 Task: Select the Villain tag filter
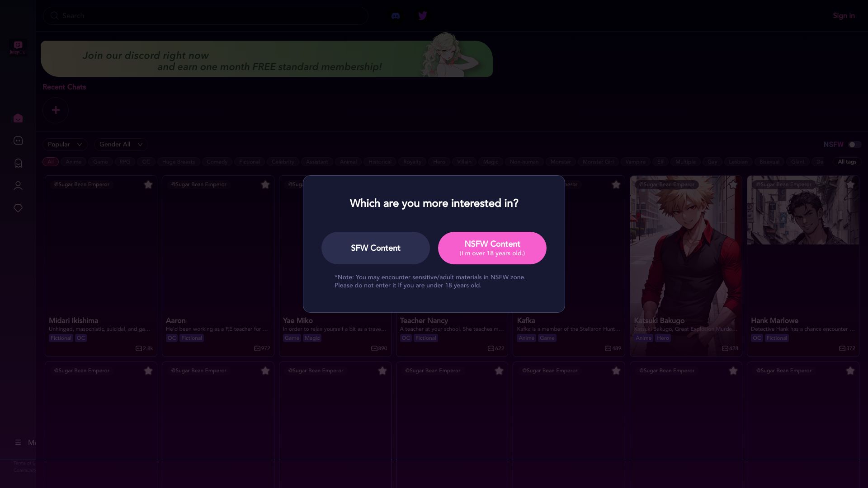464,162
